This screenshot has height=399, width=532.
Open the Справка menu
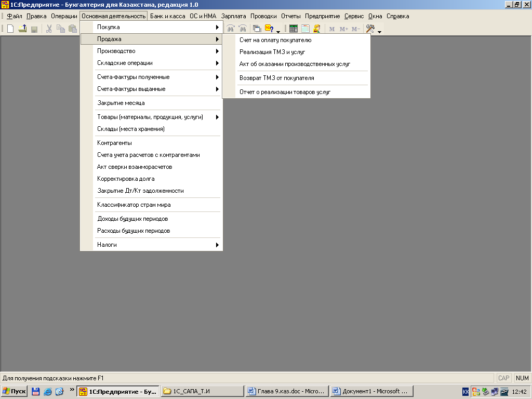pyautogui.click(x=397, y=16)
